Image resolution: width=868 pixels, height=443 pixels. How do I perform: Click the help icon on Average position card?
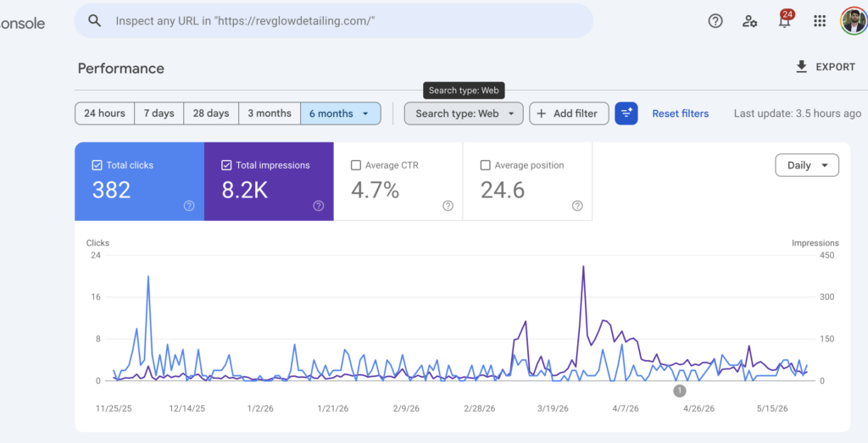pos(577,206)
